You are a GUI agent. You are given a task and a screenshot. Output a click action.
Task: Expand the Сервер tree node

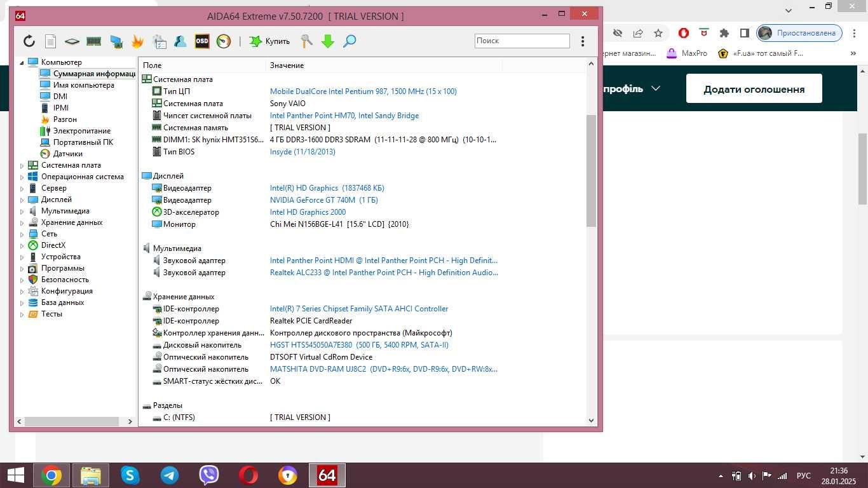22,188
